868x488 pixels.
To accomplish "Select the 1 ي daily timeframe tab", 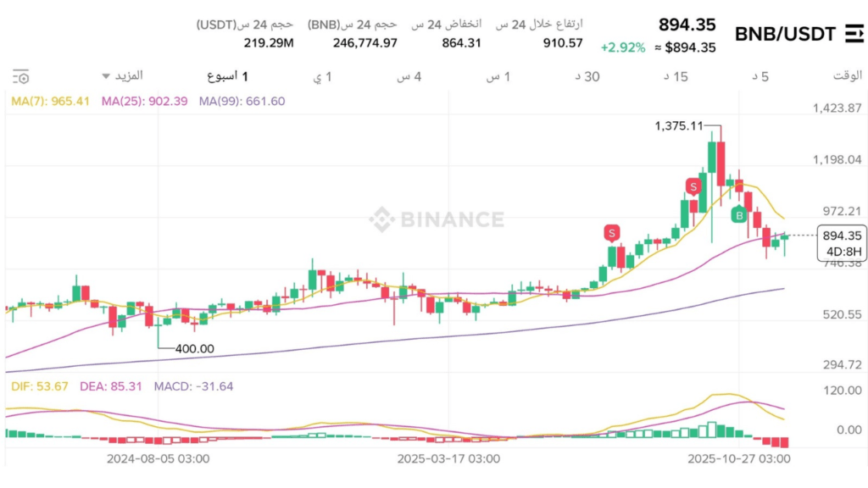I will click(325, 75).
